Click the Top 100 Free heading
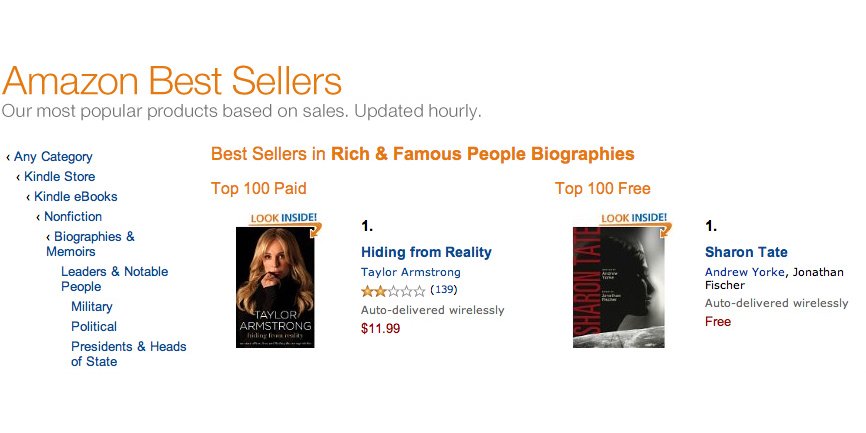This screenshot has width=866, height=433. pyautogui.click(x=602, y=188)
